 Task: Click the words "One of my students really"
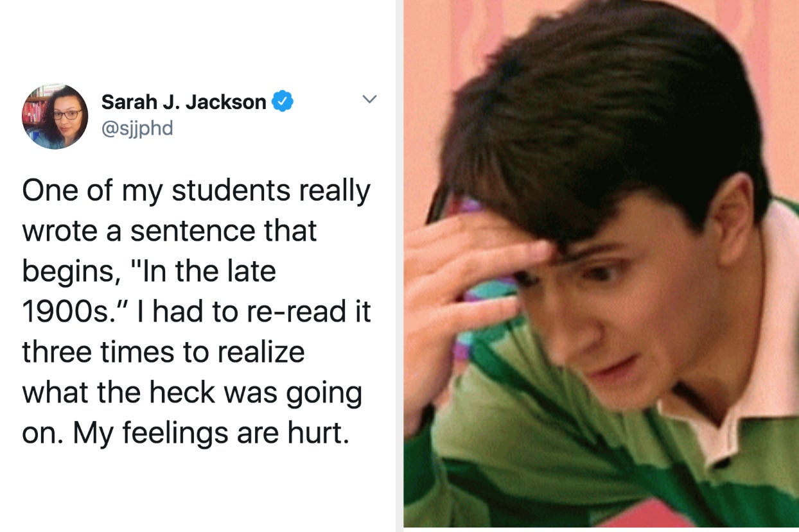coord(197,191)
